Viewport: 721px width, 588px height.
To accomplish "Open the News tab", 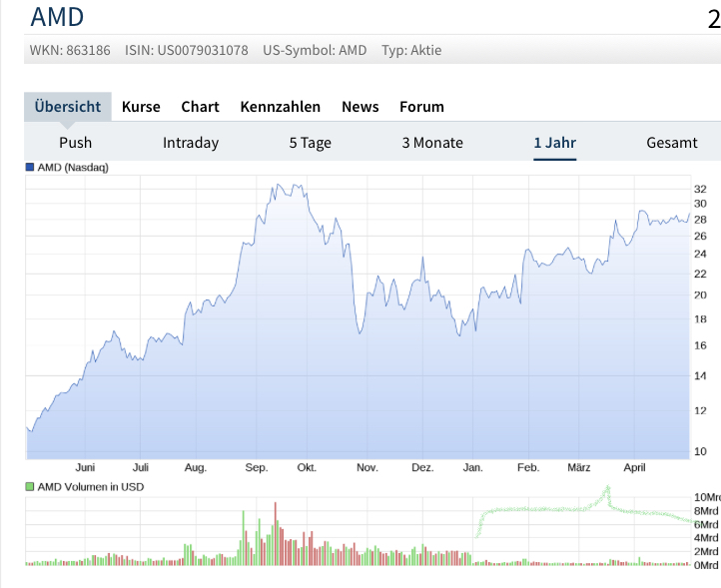I will (x=360, y=107).
